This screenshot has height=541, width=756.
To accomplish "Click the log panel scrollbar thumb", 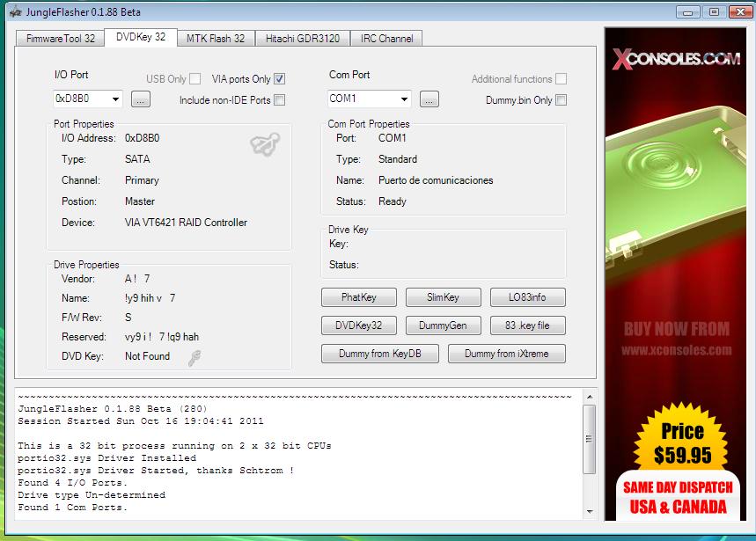I will coord(589,439).
